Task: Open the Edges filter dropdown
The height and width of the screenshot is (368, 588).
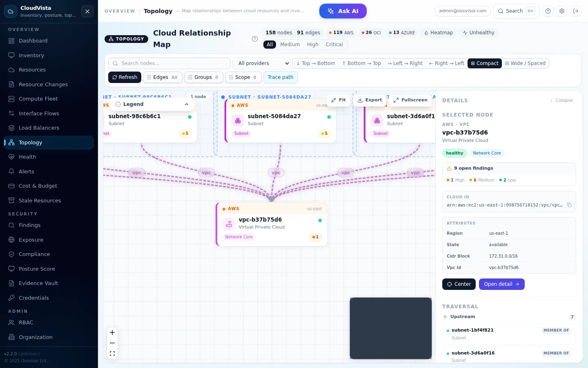Action: coord(163,77)
